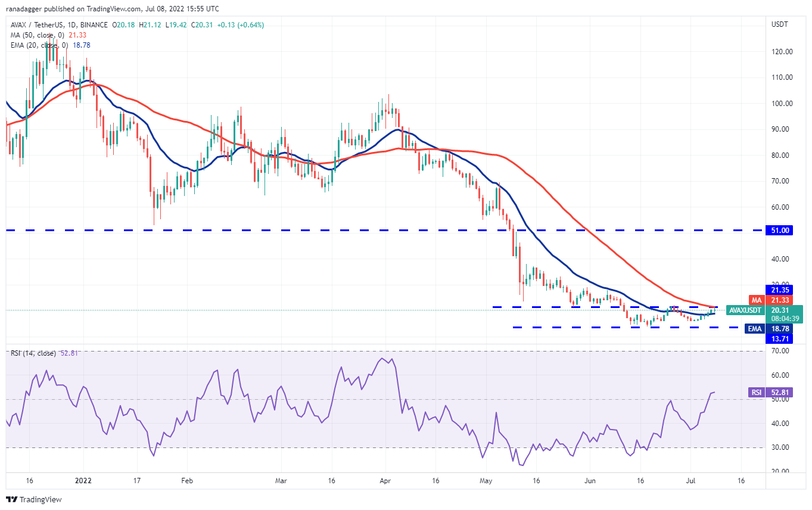This screenshot has width=812, height=510.
Task: Select the red MA price tag on the scale
Action: 781,301
